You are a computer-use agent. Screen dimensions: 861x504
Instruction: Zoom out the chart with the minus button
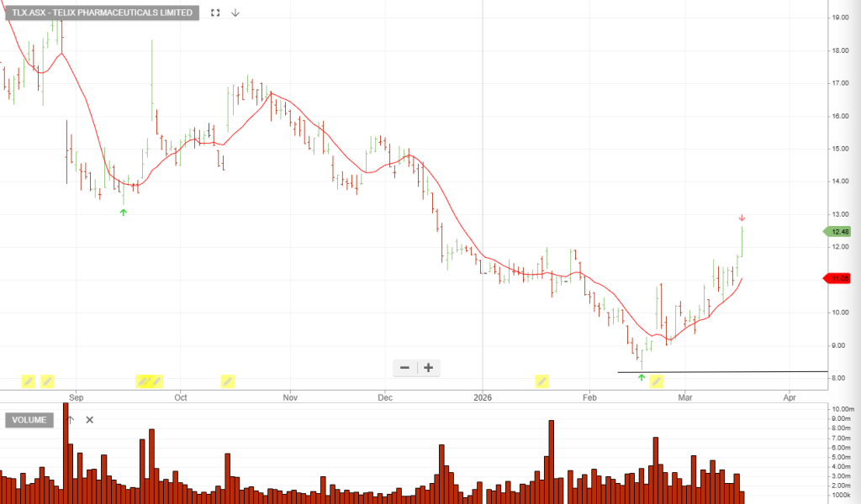pos(405,368)
